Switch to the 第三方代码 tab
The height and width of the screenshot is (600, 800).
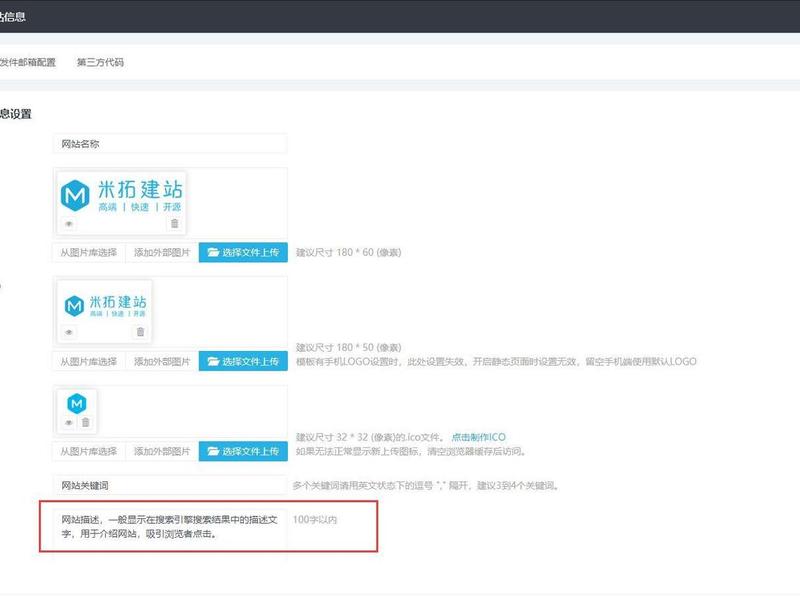pyautogui.click(x=100, y=62)
